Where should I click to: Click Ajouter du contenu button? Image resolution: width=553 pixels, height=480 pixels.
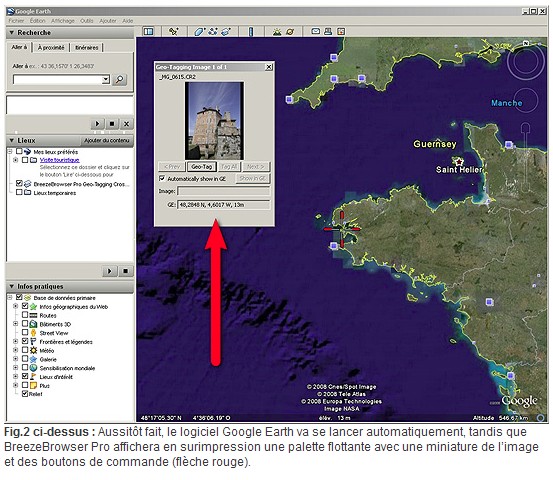(x=107, y=140)
